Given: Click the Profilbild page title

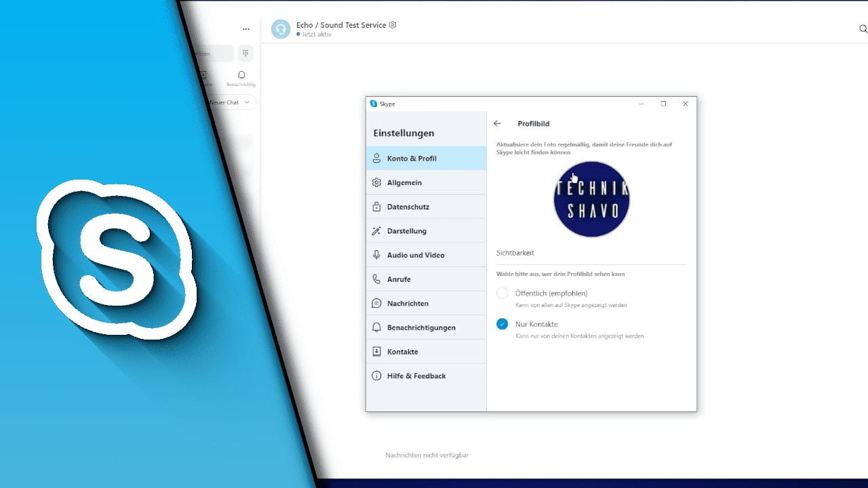Looking at the screenshot, I should click(x=534, y=123).
